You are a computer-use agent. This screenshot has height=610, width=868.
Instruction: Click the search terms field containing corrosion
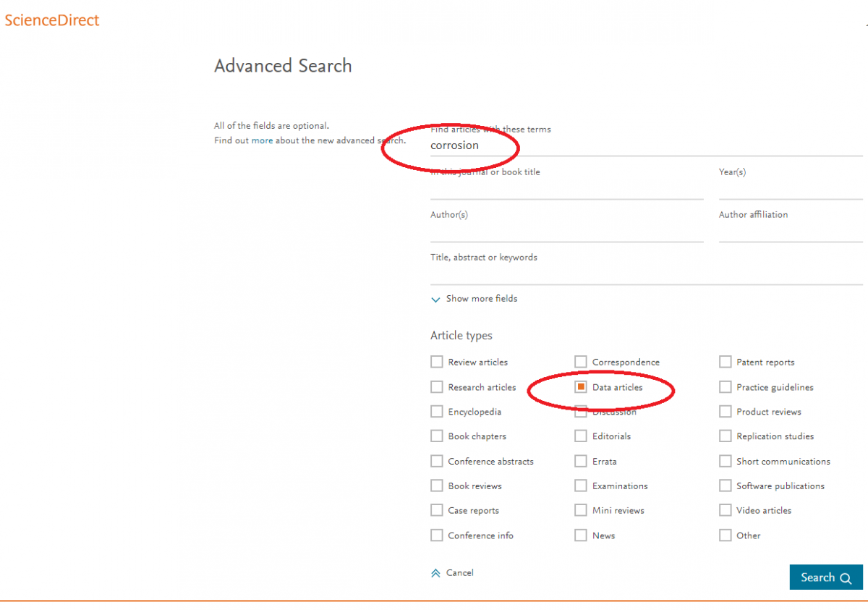point(644,145)
